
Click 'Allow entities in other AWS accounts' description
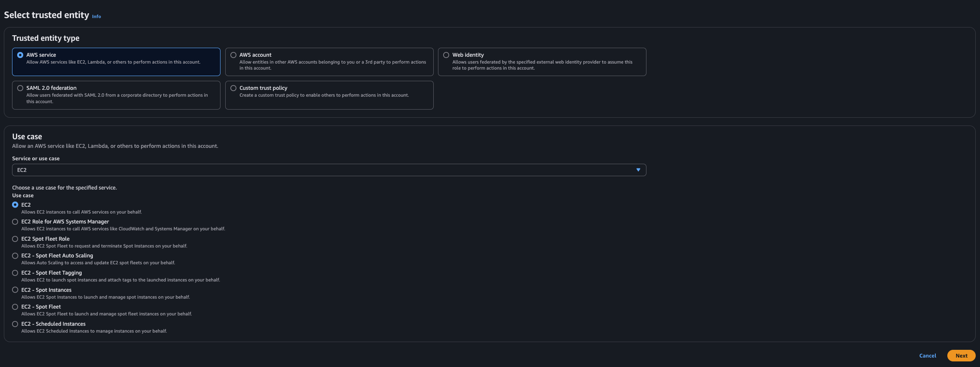(333, 65)
